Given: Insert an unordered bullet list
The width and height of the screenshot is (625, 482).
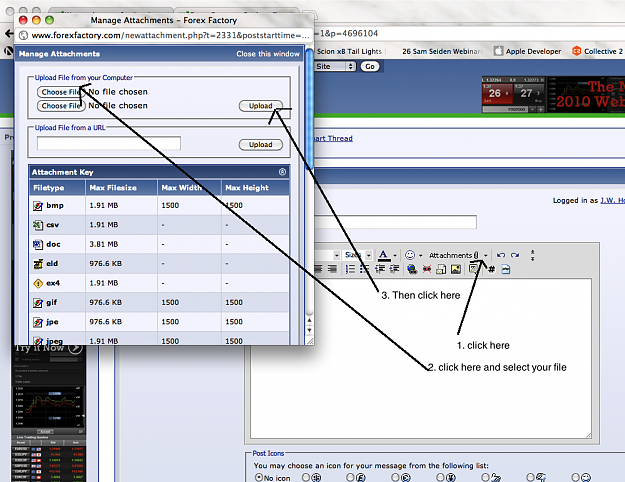Looking at the screenshot, I should (x=364, y=269).
